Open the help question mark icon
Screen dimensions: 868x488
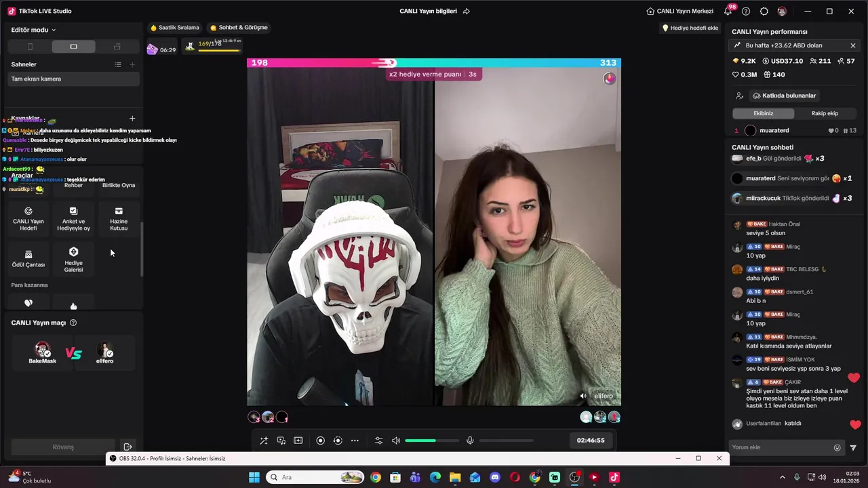(x=746, y=12)
